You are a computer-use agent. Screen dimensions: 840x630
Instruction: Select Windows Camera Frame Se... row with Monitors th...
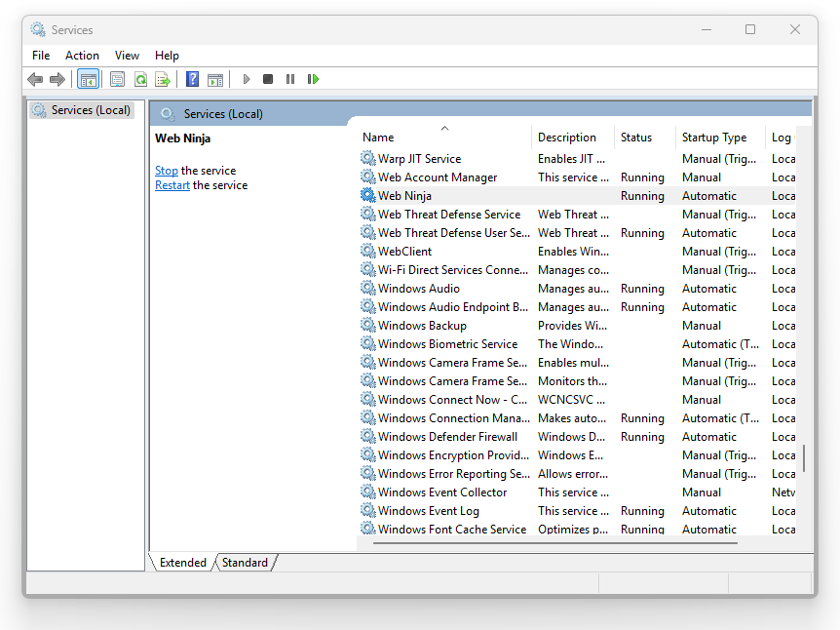pos(578,380)
